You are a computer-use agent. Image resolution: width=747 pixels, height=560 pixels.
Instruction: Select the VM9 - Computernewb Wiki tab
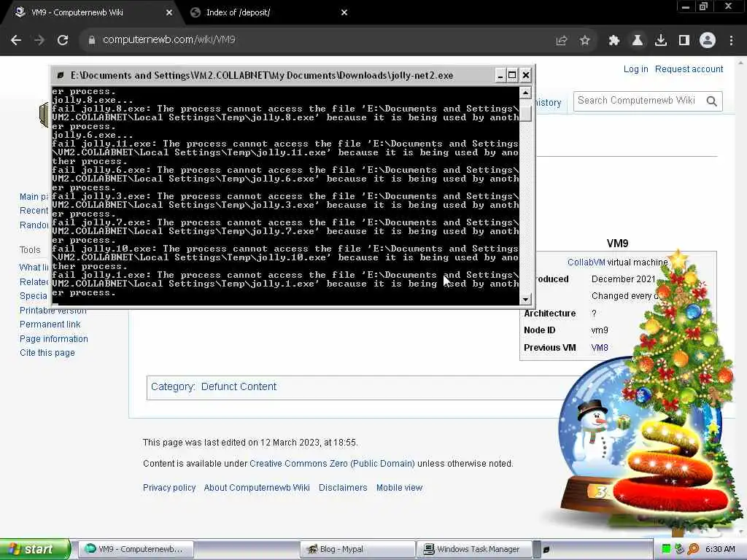[x=77, y=13]
